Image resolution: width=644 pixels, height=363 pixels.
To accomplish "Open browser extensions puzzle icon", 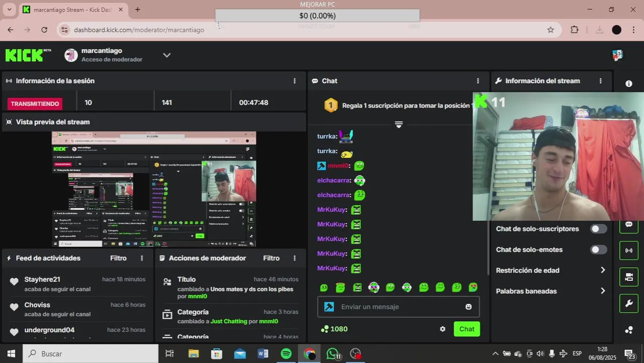I will pyautogui.click(x=574, y=30).
